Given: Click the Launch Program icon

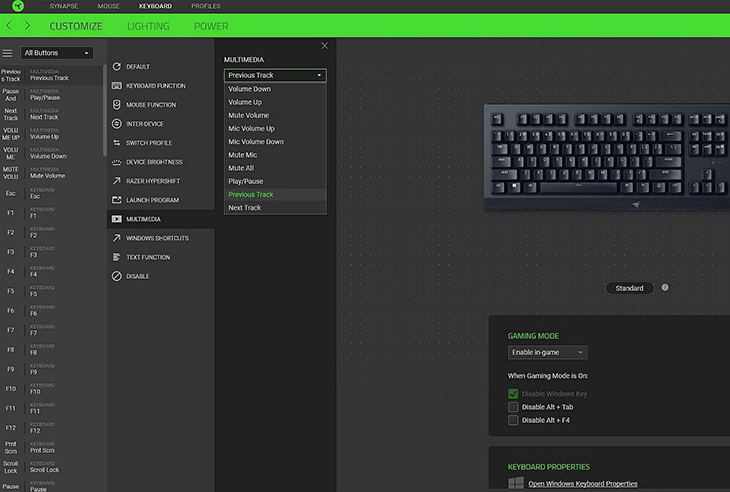Looking at the screenshot, I should pyautogui.click(x=116, y=200).
